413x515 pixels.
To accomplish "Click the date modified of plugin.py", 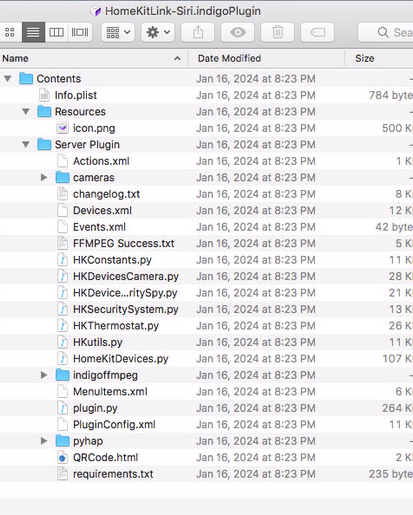I will coord(256,408).
